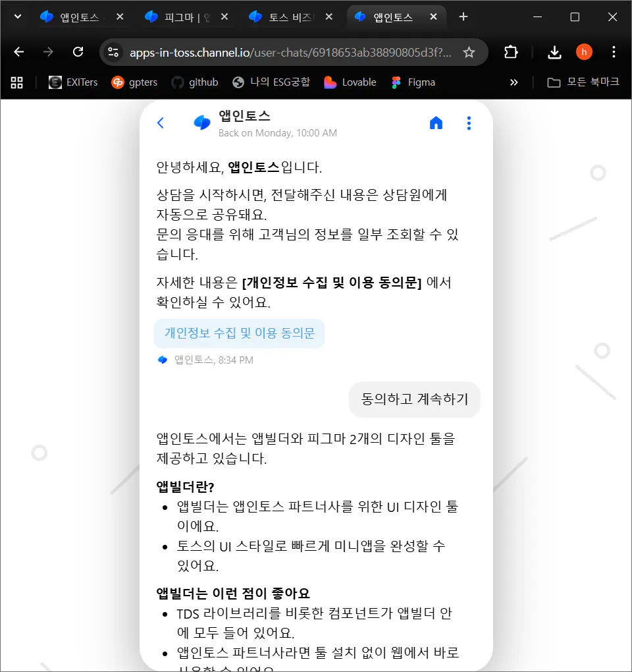The height and width of the screenshot is (672, 632).
Task: Bookmark this page with star
Action: 469,52
